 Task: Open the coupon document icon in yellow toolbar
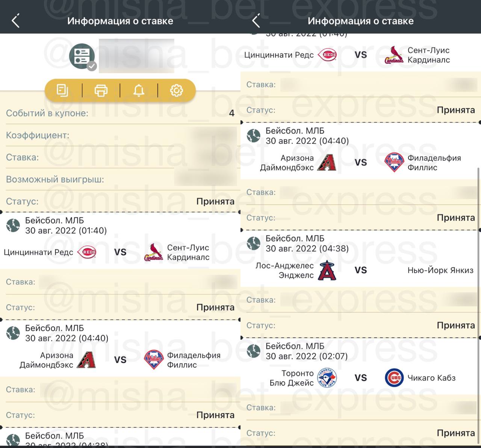[x=62, y=91]
